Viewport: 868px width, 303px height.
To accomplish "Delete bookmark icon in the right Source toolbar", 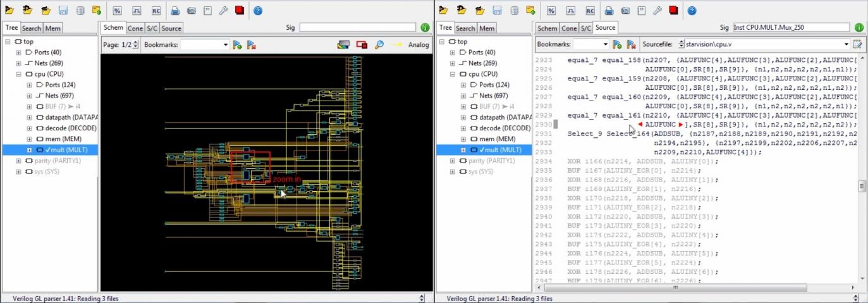I will [631, 44].
